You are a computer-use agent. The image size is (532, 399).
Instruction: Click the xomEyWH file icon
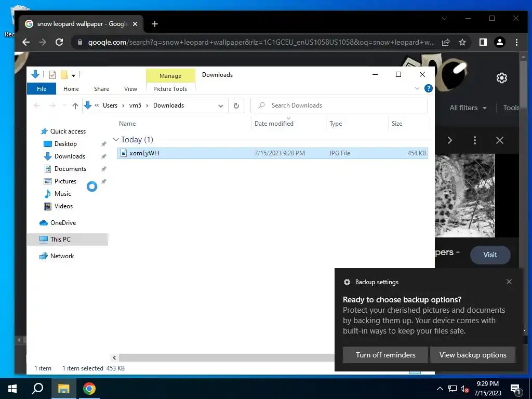[x=124, y=153]
